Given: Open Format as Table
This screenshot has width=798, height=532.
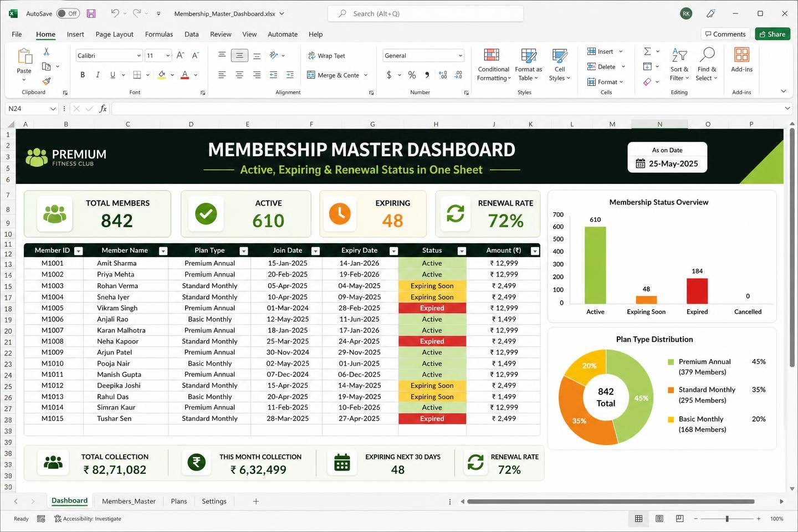Looking at the screenshot, I should coord(528,65).
